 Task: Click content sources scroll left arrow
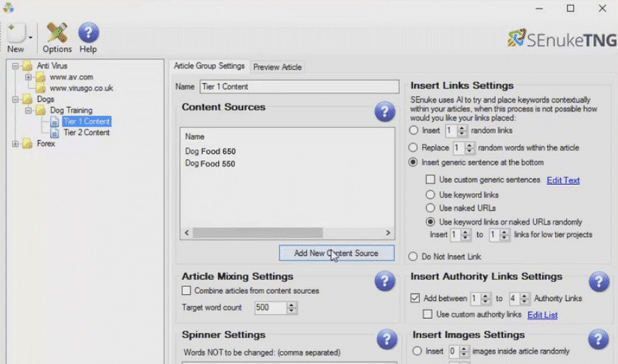187,233
